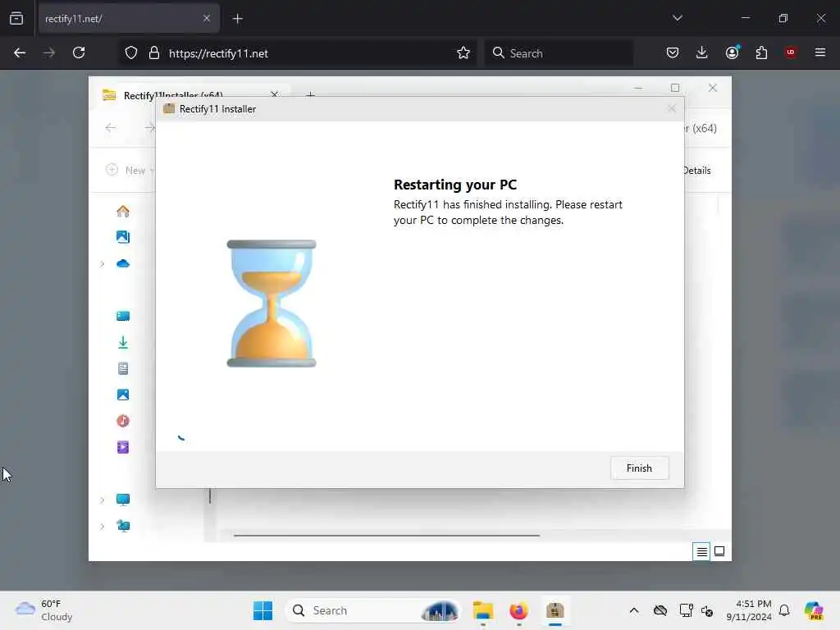The width and height of the screenshot is (840, 630).
Task: Open Network in File Explorer sidebar
Action: tap(123, 526)
